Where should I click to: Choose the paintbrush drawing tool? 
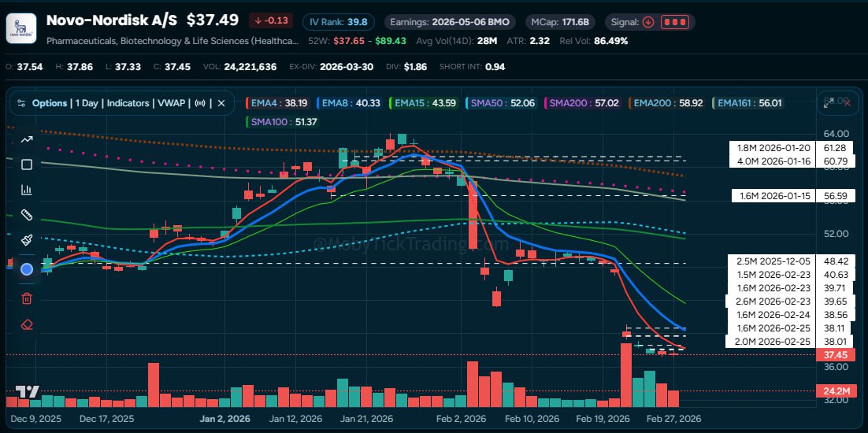(27, 240)
